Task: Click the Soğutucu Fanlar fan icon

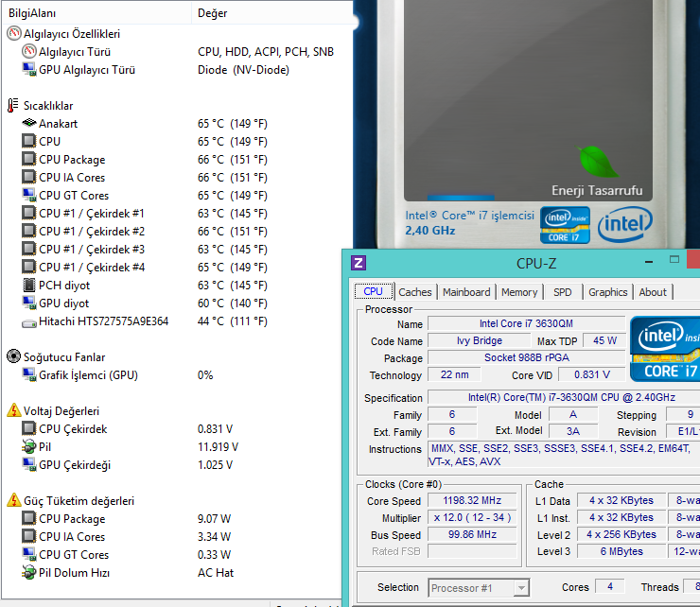Action: 14,356
